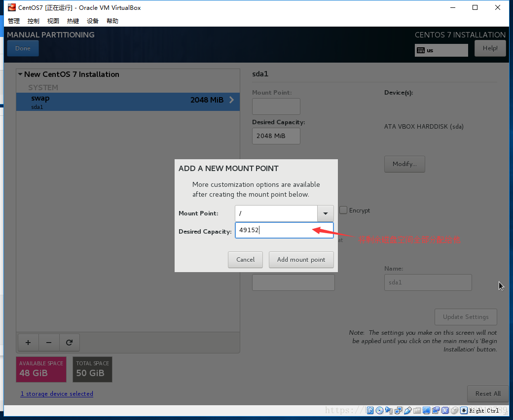The height and width of the screenshot is (420, 513).
Task: Click the optical disc status icon
Action: (x=379, y=411)
